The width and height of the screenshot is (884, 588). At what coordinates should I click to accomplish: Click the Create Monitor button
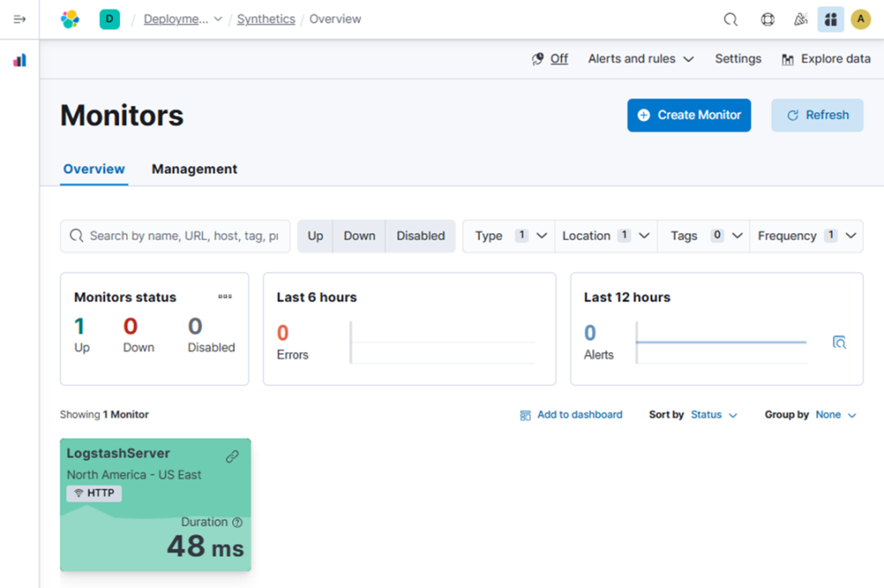pyautogui.click(x=689, y=115)
